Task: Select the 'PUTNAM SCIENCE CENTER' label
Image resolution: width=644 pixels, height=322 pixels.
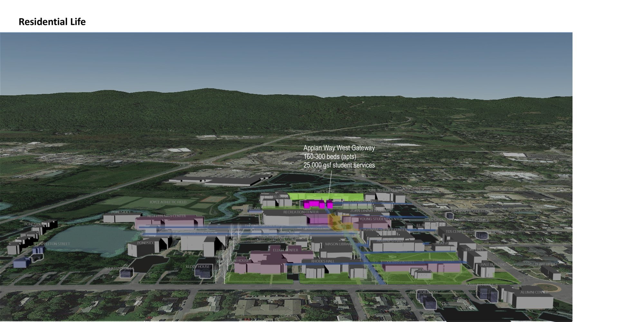Action: pos(385,230)
